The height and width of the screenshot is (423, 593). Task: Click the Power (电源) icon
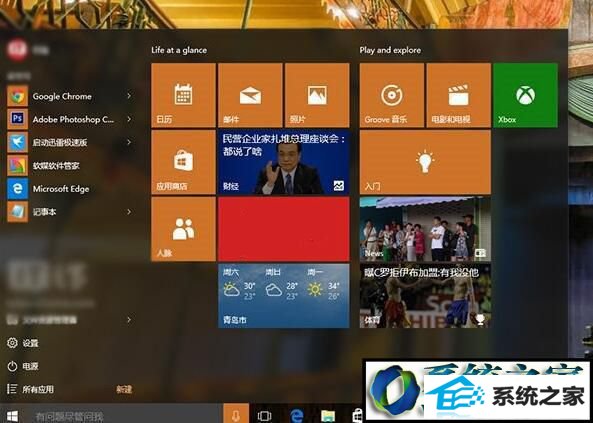pos(12,366)
